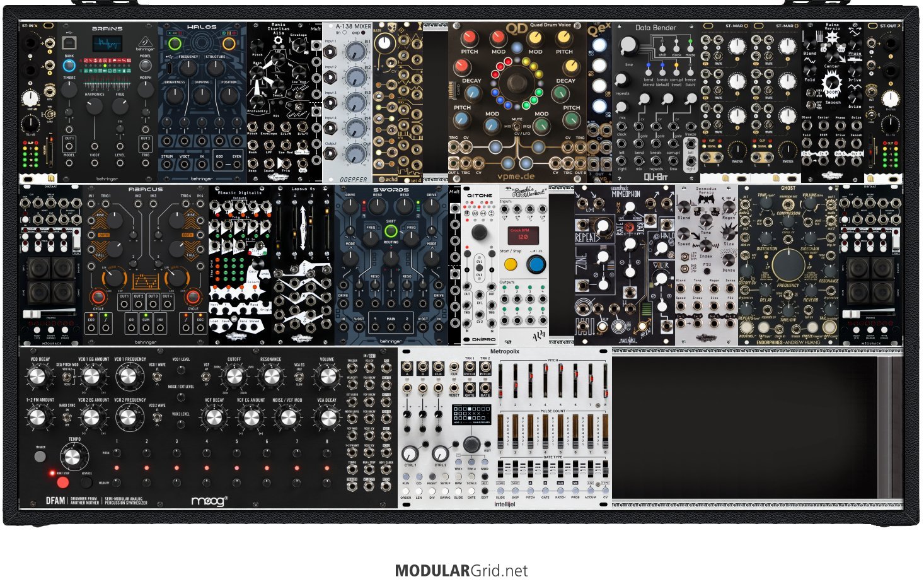Click the Halos Damping knob

click(202, 96)
